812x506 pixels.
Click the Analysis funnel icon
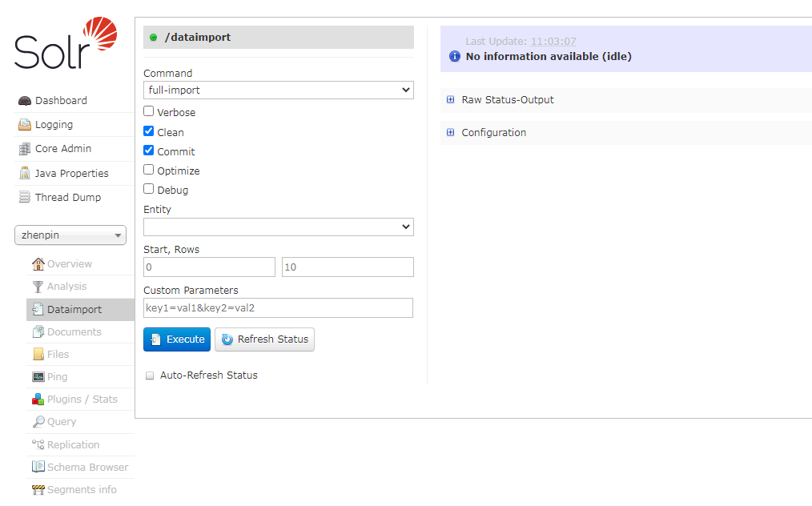pos(38,287)
